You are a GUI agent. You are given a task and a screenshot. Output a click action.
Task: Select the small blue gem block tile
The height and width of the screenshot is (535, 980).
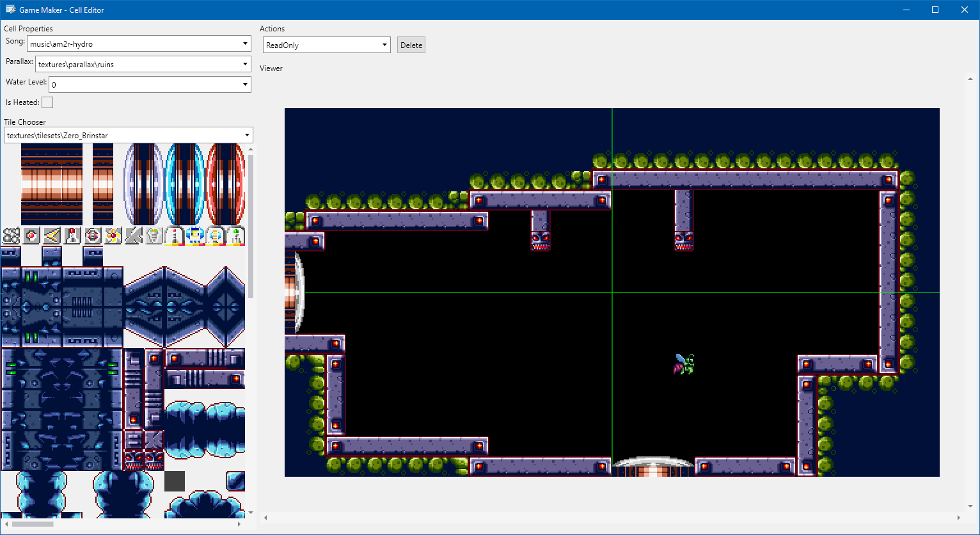236,481
